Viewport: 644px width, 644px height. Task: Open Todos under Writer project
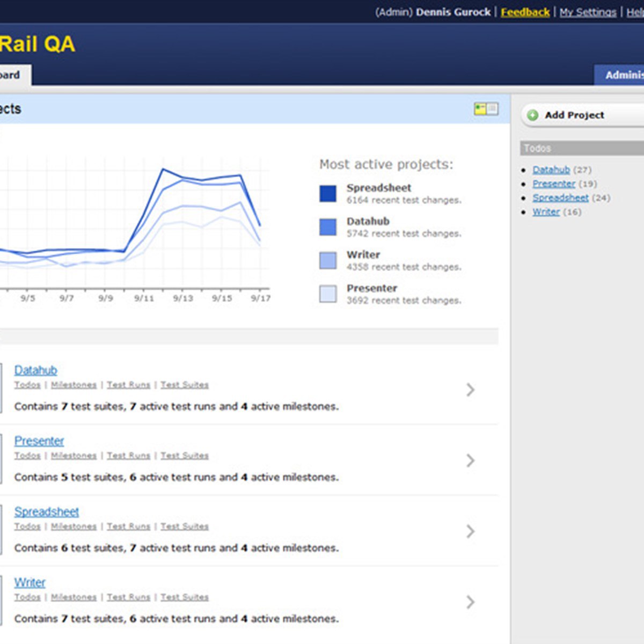27,597
